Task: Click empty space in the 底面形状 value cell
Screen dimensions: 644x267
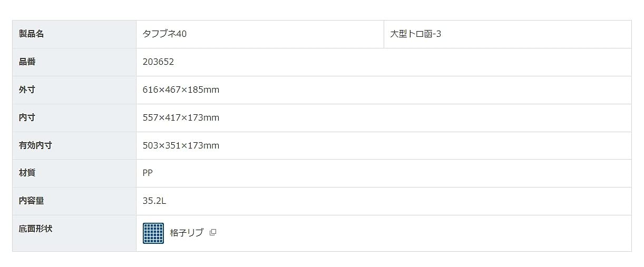Action: pyautogui.click(x=422, y=233)
